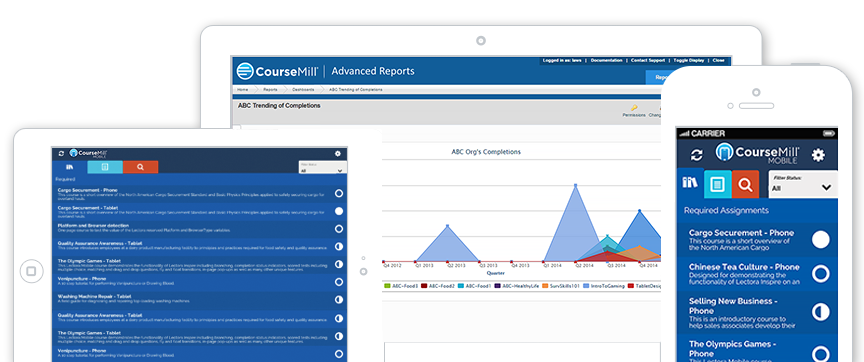The image size is (864, 362).
Task: Toggle Chinese Tea Culture - Phone status circle
Action: 820,274
